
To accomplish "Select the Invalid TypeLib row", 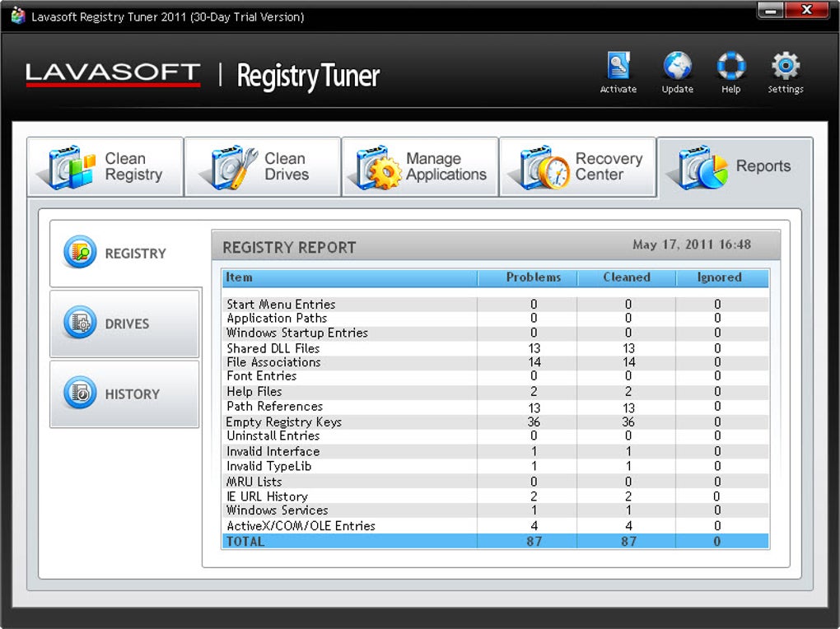I will point(496,466).
